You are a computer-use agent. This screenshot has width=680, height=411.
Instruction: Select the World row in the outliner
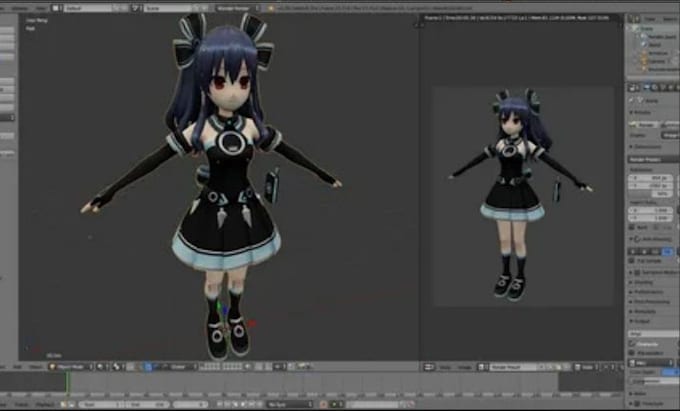(655, 45)
